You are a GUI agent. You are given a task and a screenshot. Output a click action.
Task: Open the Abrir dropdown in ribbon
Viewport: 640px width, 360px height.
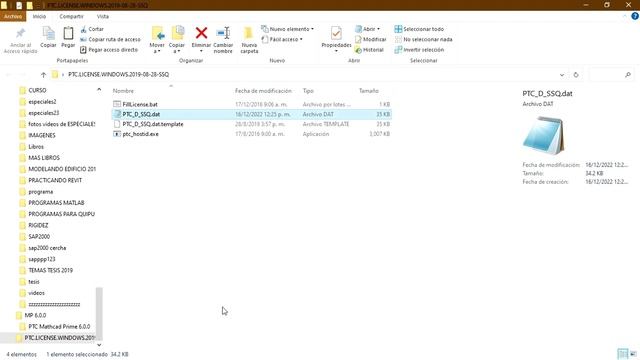tap(367, 29)
